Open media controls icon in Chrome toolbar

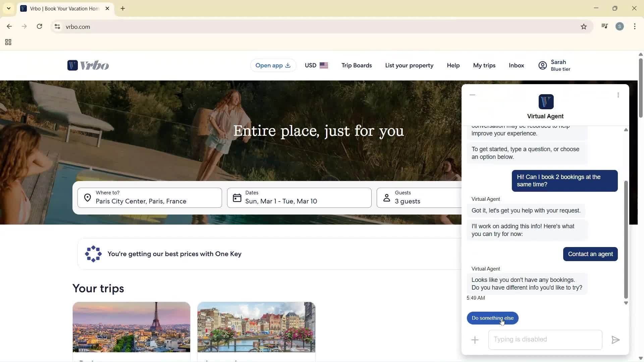[x=604, y=26]
